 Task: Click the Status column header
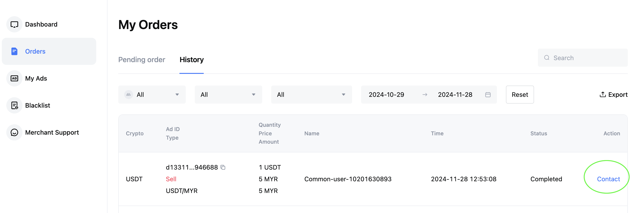[x=539, y=134]
